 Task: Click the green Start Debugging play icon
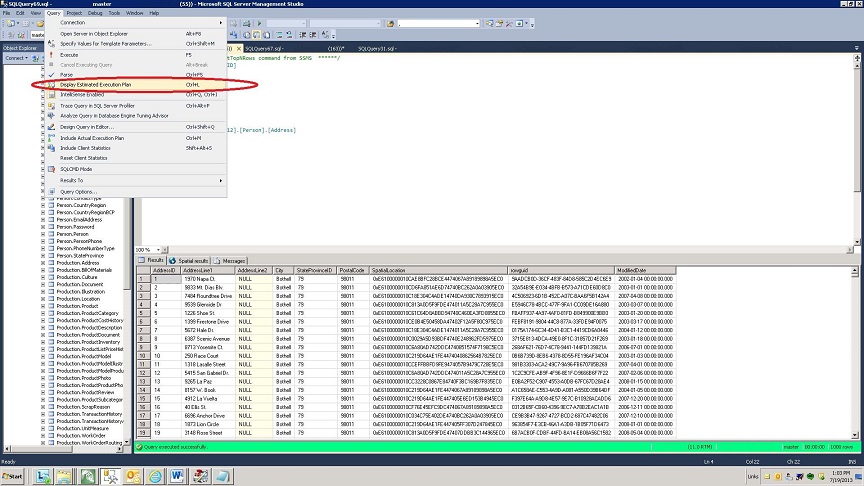click(259, 23)
